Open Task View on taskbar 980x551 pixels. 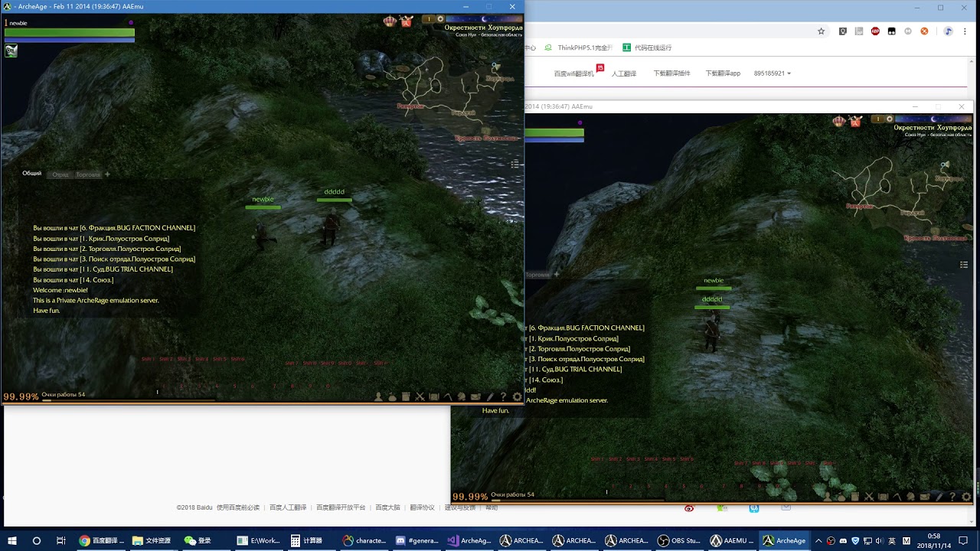point(60,540)
